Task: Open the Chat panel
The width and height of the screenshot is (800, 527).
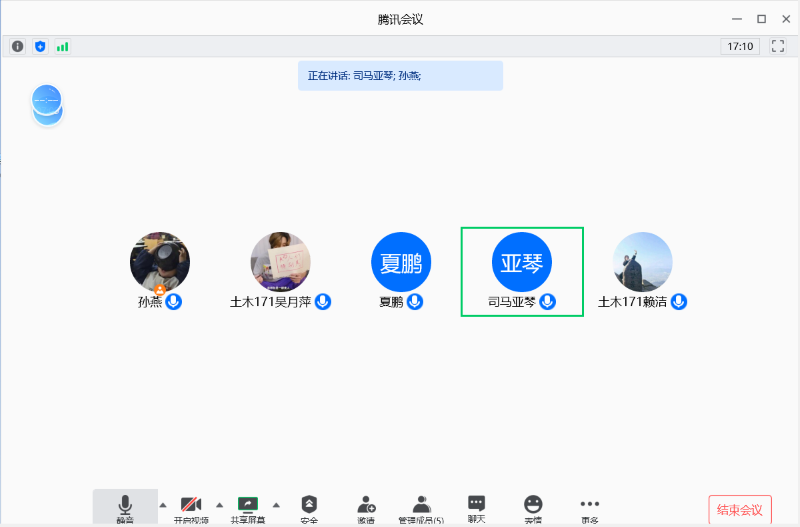Action: [477, 507]
